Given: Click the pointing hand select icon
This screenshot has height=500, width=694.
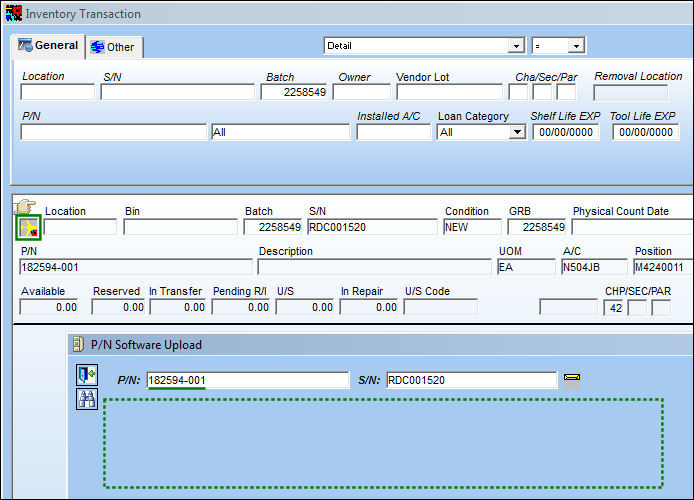Looking at the screenshot, I should [25, 207].
